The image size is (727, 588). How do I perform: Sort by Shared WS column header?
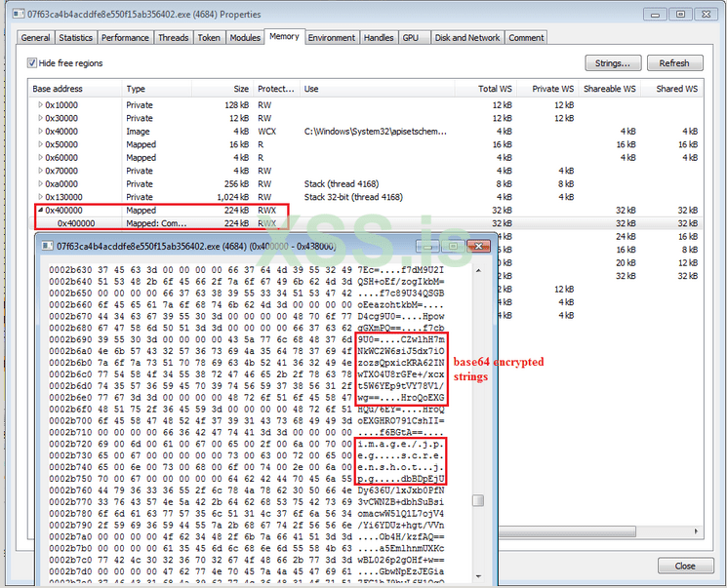(671, 89)
